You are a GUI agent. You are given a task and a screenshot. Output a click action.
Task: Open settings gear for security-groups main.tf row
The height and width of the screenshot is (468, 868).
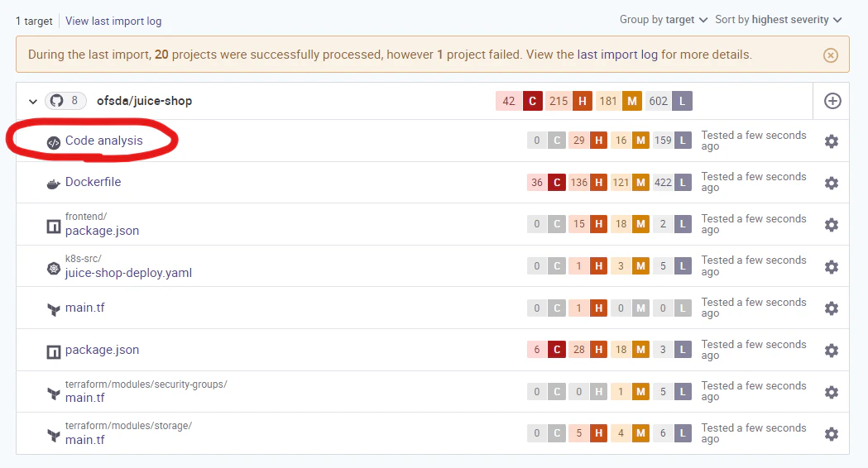831,392
